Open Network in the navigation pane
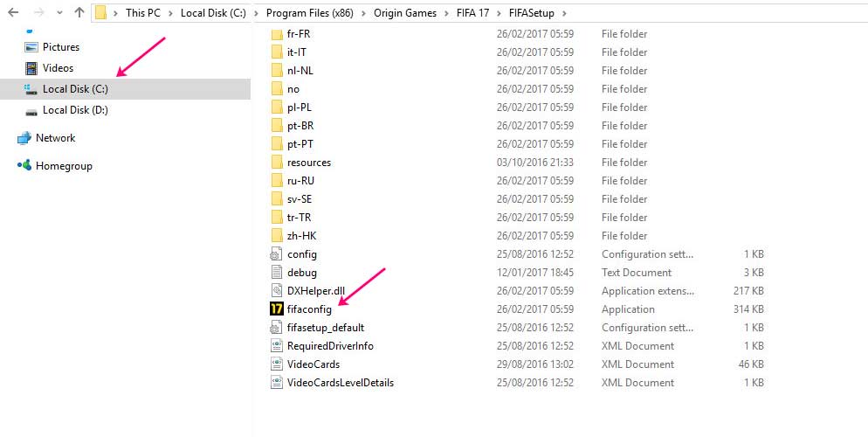This screenshot has height=437, width=868. [x=55, y=138]
